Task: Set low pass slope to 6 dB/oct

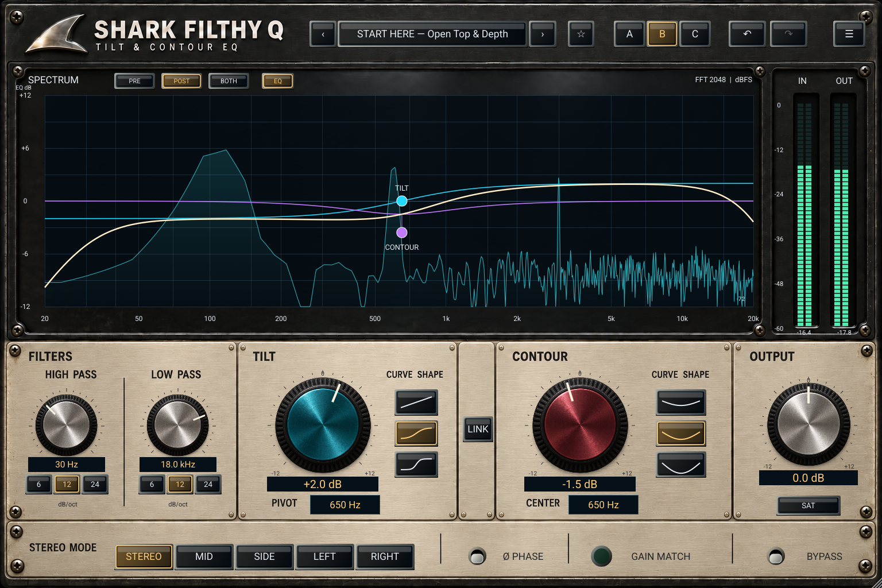Action: 152,485
